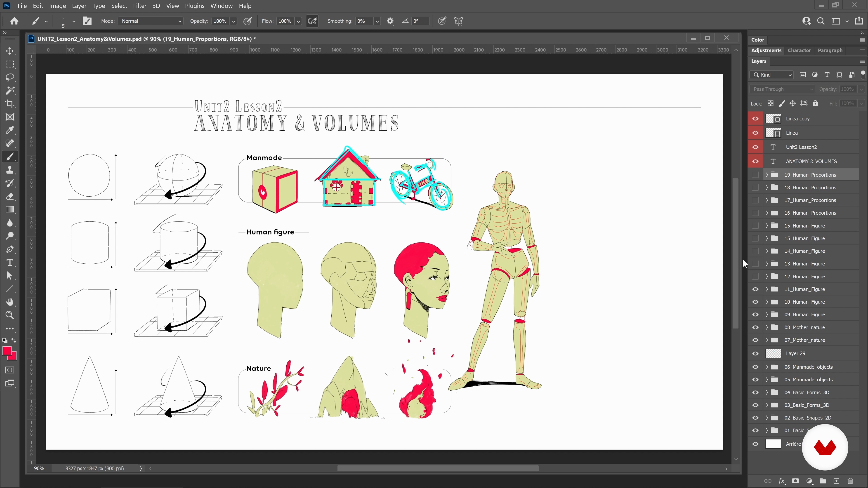Expand the 02_Basic_Shapes_2D group

[x=767, y=418]
